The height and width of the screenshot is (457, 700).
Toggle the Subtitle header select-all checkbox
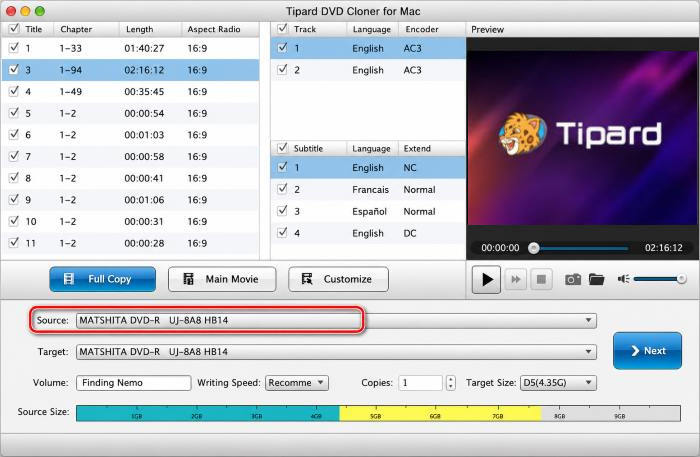(282, 148)
